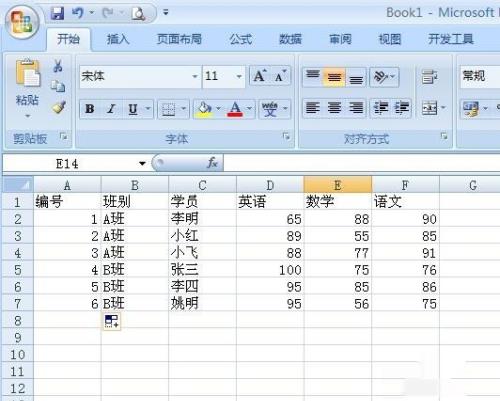This screenshot has height=401, width=500.
Task: Go to the 数据 tab
Action: (290, 39)
